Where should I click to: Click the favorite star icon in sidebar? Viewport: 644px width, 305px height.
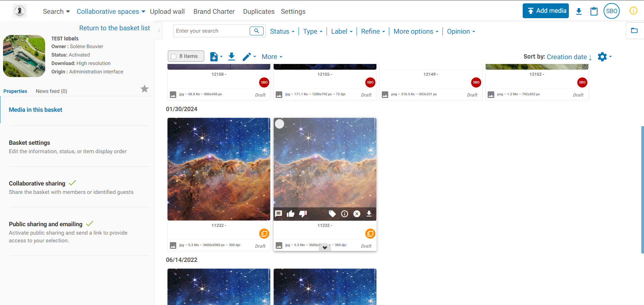click(145, 89)
